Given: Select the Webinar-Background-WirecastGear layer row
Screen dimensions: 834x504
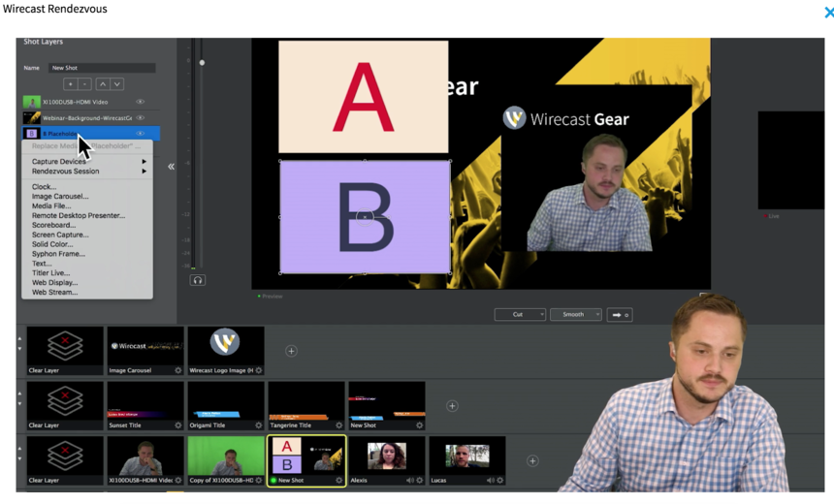Looking at the screenshot, I should [91, 117].
